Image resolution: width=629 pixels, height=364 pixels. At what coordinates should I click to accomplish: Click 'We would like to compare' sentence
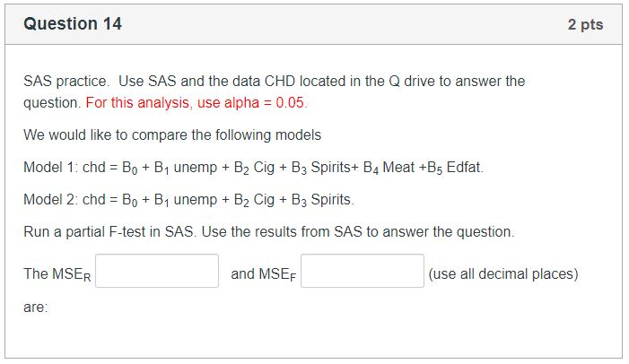coord(172,134)
